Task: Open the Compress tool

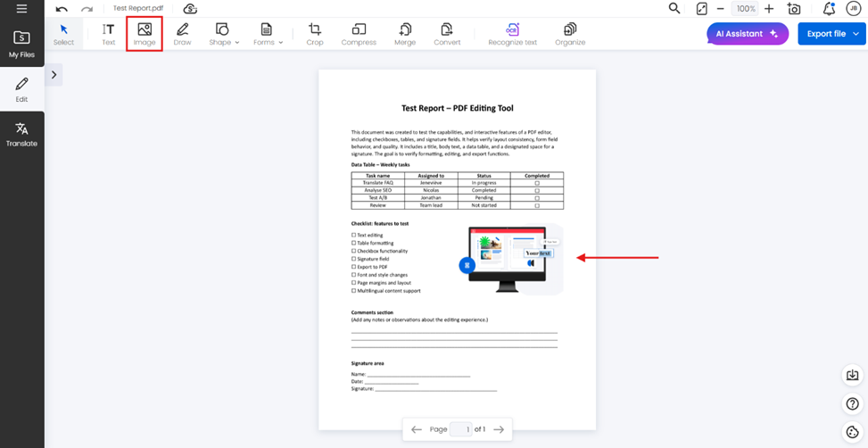Action: click(359, 34)
